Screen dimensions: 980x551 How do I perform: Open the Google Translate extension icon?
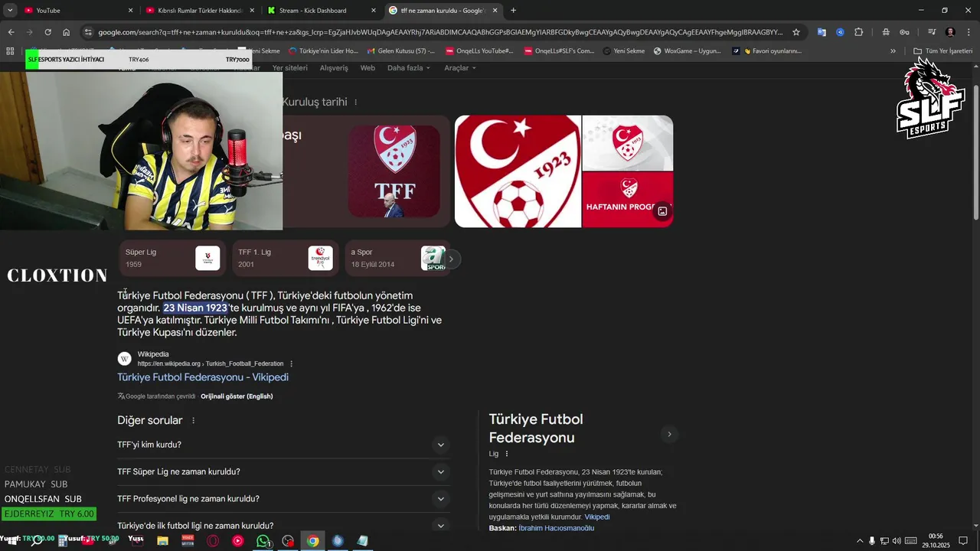[x=822, y=32]
